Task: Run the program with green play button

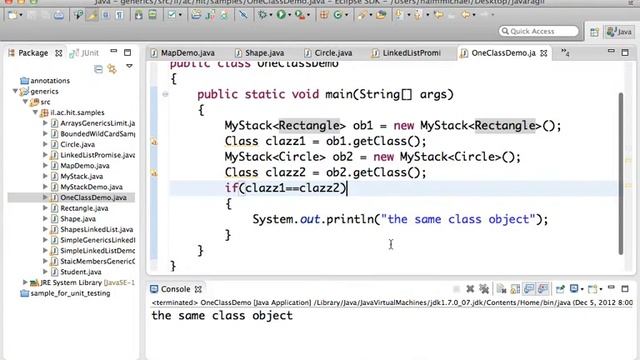Action: (281, 15)
